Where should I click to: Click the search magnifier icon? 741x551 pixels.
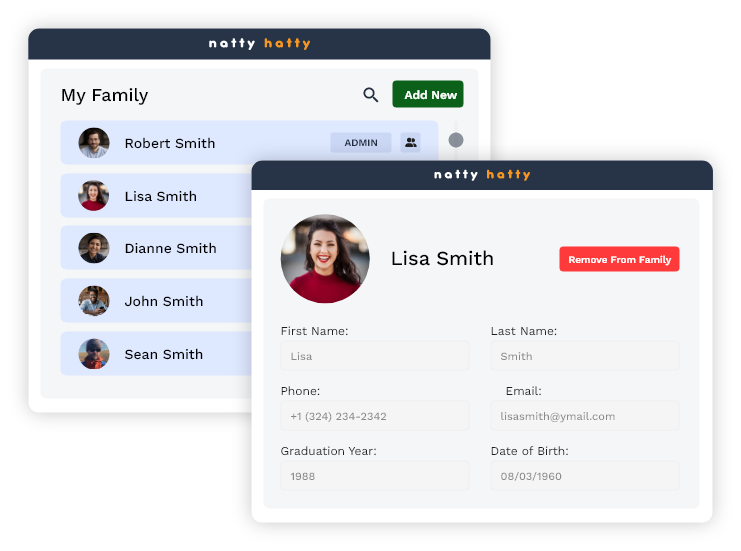(x=370, y=95)
